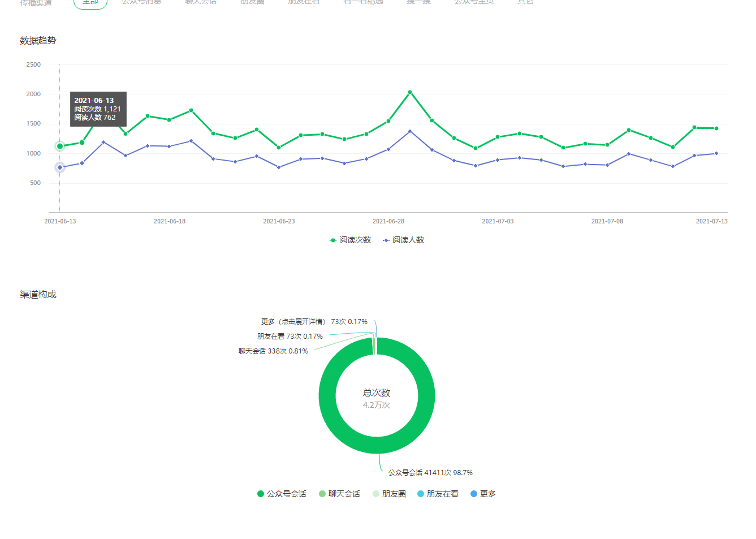Toggle the 阅读人数 series in line chart legend
Viewport: 756px width, 539px height.
click(403, 240)
